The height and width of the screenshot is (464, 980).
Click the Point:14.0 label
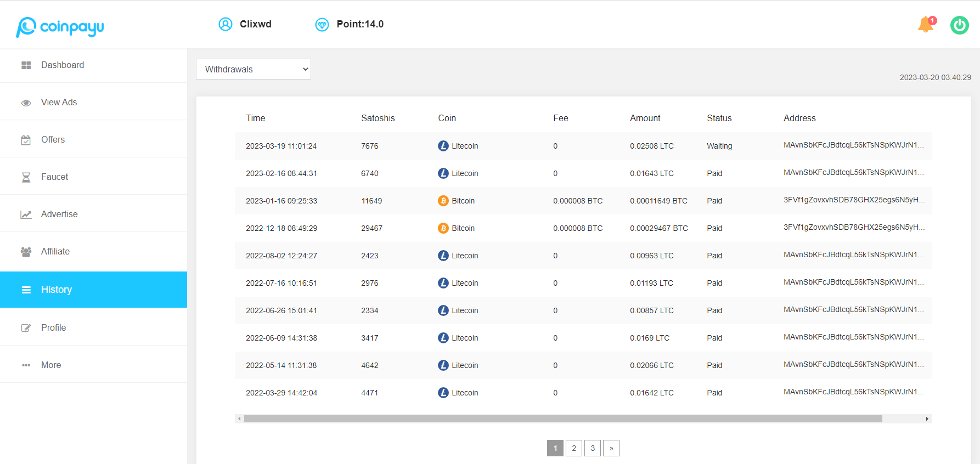360,24
